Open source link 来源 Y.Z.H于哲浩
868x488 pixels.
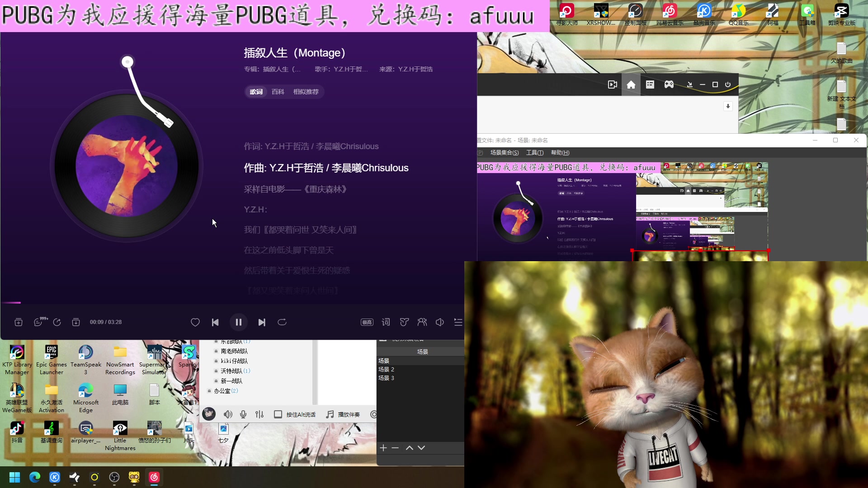point(406,69)
